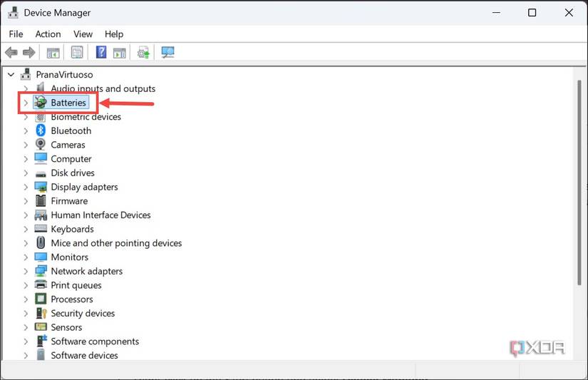The height and width of the screenshot is (380, 588).
Task: Click the Mice and pointing devices mouse icon
Action: (41, 242)
